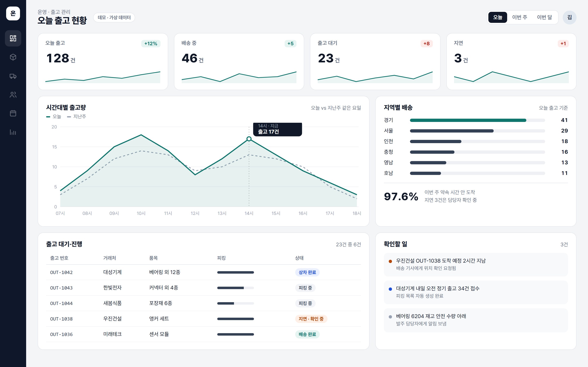Click the 온 logo at sidebar top

pyautogui.click(x=13, y=13)
